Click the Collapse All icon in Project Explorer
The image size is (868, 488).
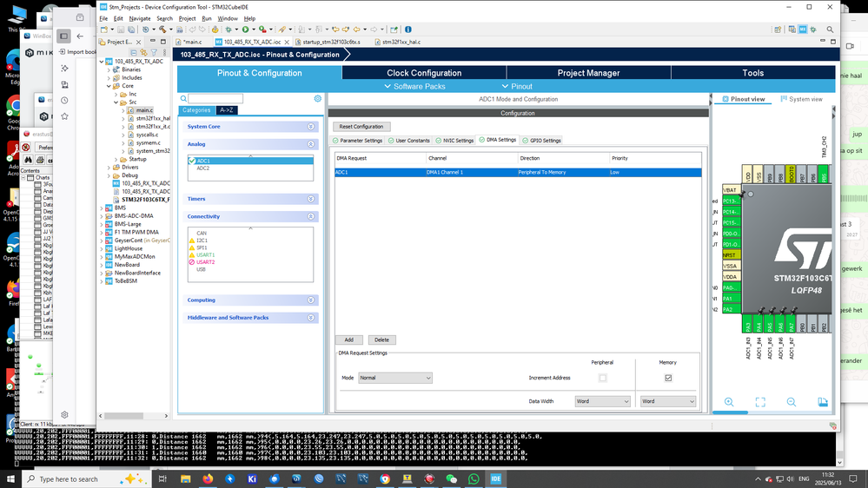click(134, 52)
